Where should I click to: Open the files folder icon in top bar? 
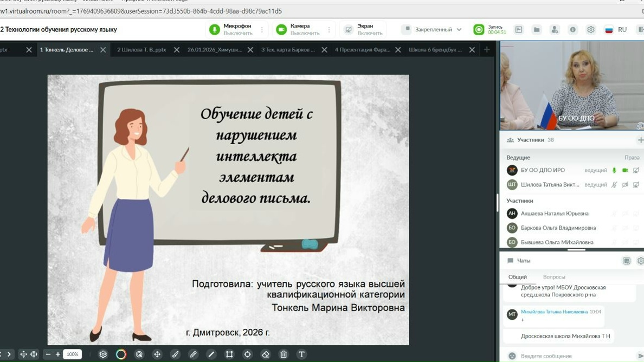(x=537, y=30)
